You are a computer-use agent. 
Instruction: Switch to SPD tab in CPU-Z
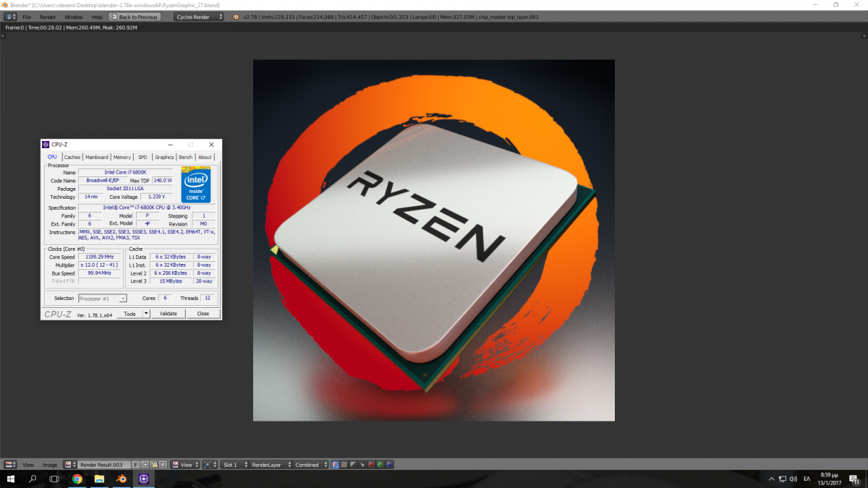tap(142, 157)
